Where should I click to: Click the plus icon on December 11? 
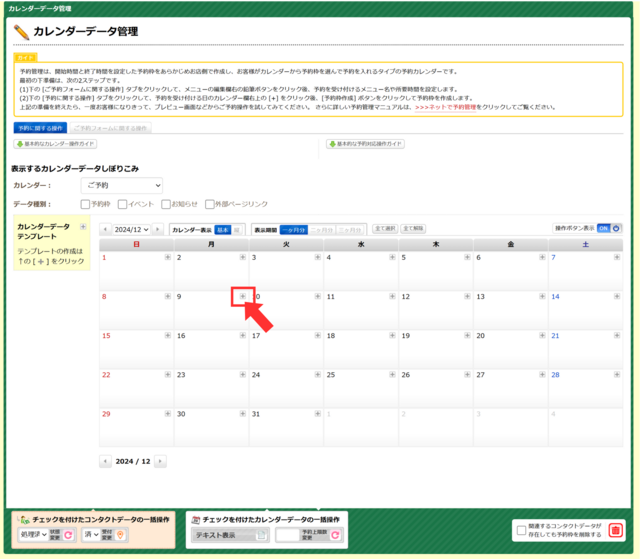392,296
